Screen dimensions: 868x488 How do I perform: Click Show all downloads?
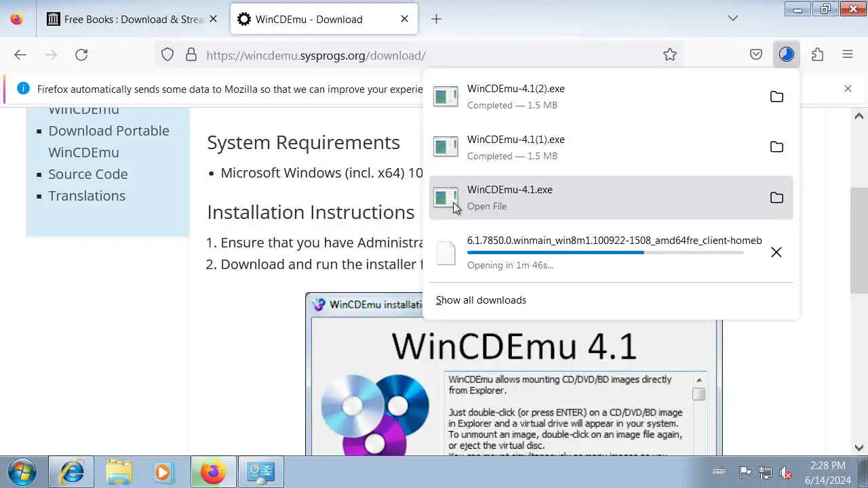[x=481, y=300]
